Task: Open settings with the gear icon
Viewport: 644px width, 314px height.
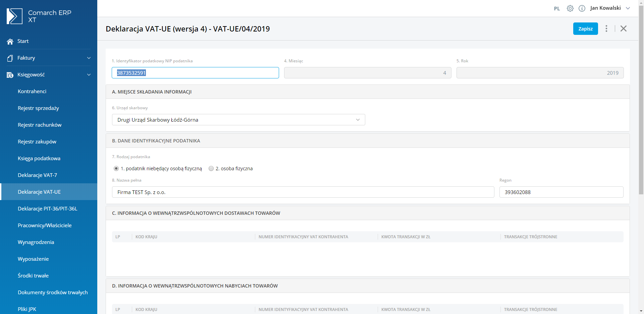Action: pyautogui.click(x=570, y=8)
